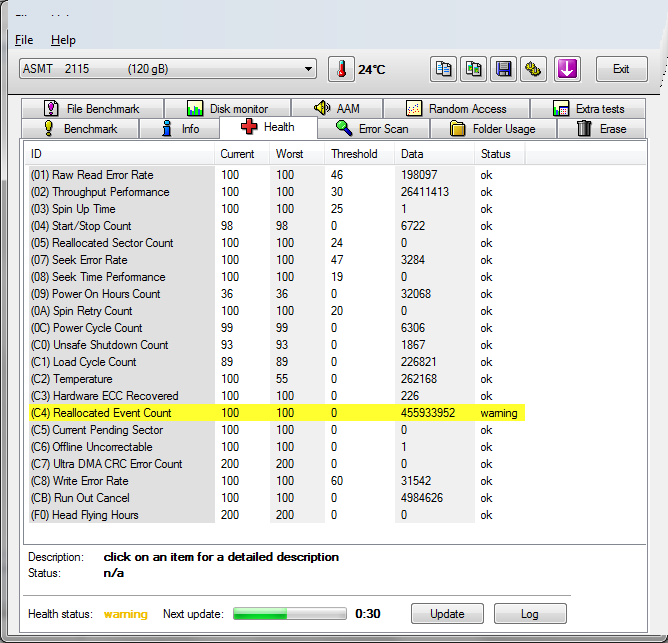Open the File menu

click(x=24, y=40)
